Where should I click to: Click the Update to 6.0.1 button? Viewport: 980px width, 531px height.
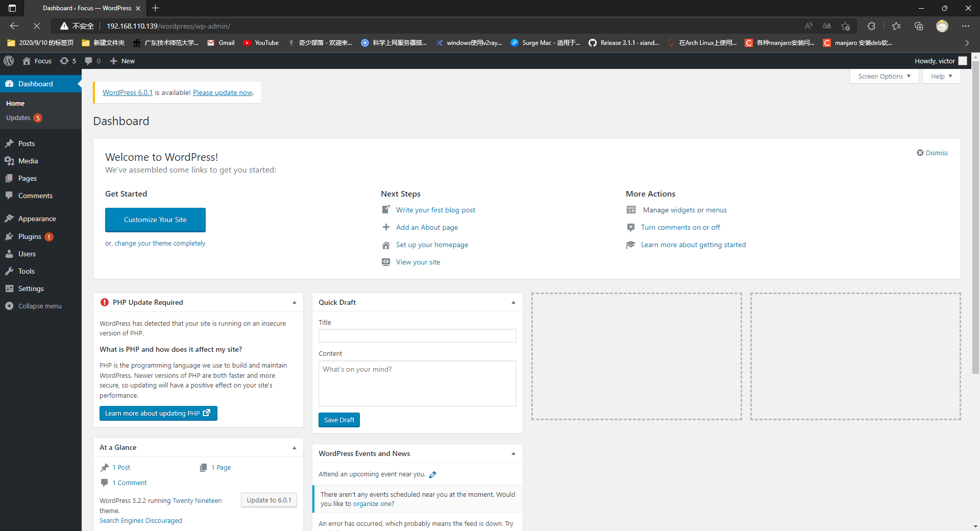[x=269, y=500]
